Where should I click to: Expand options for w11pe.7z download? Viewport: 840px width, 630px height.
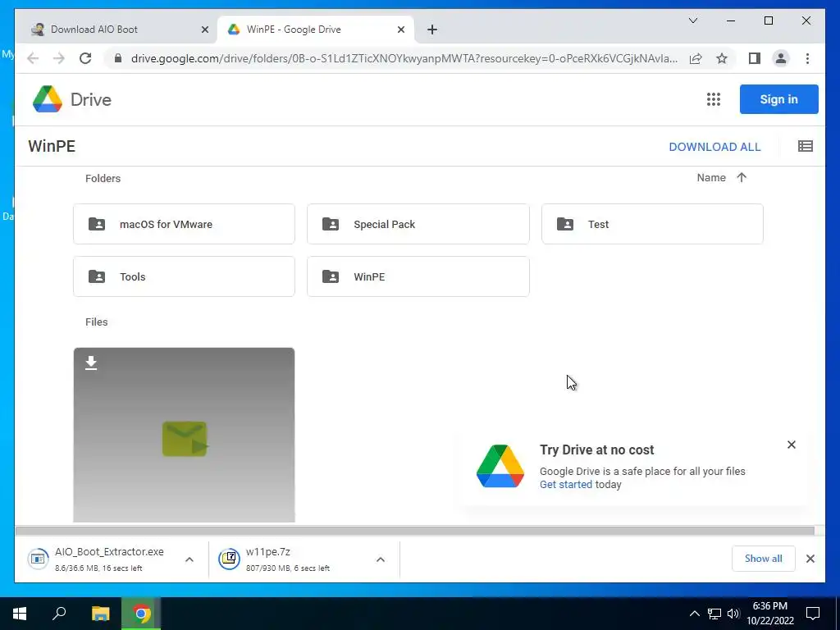381,559
